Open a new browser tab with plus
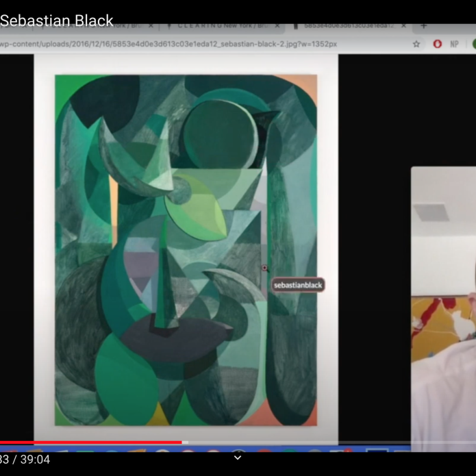 (423, 25)
